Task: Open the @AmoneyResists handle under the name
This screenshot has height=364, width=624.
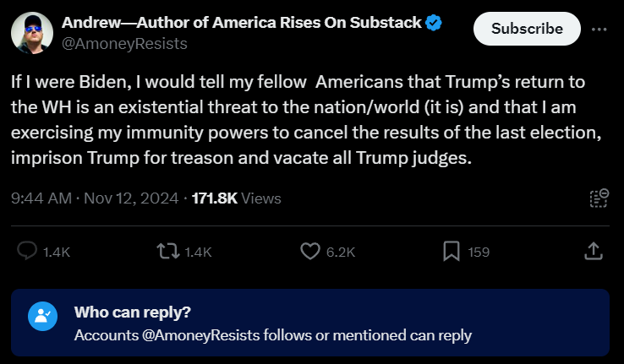Action: (124, 44)
